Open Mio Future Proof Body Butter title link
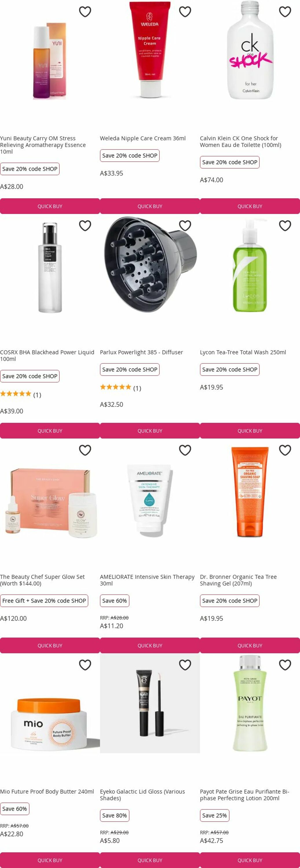Viewport: 300px width, 868px height. pyautogui.click(x=47, y=791)
